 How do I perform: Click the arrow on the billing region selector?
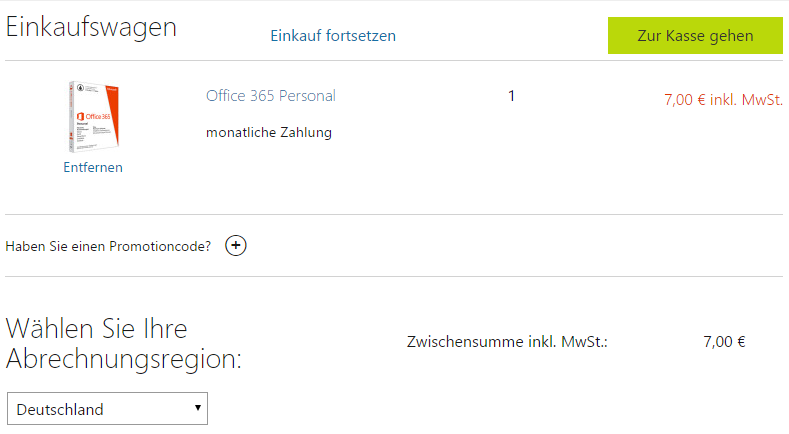pos(198,408)
